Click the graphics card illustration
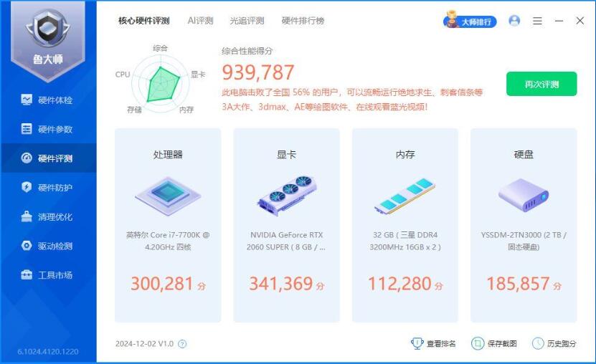 (287, 196)
